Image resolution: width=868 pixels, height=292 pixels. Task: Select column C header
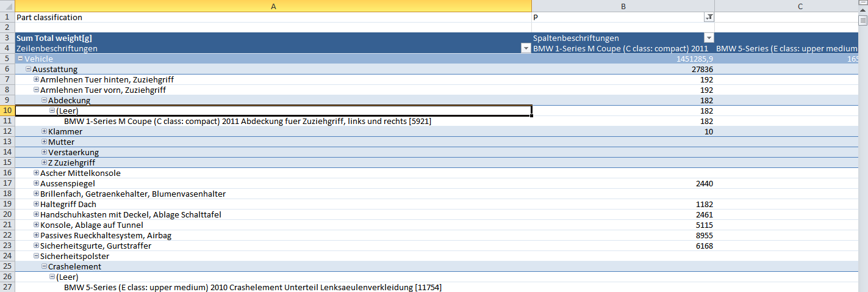pyautogui.click(x=786, y=6)
